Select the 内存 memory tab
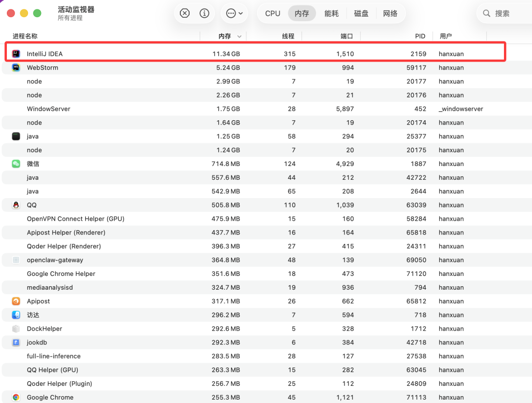 coord(301,13)
